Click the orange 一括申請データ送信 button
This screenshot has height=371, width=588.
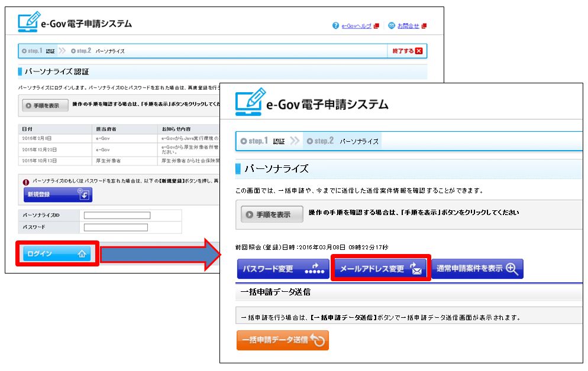coord(282,340)
